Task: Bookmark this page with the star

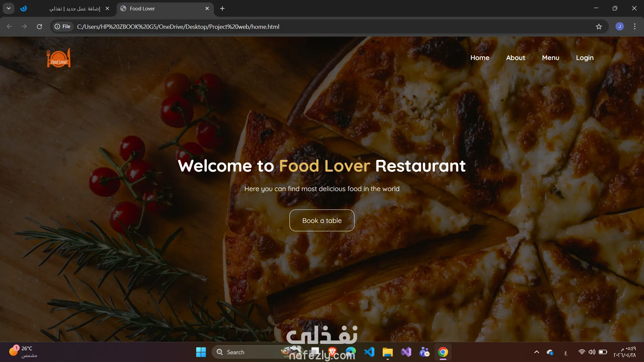Action: pos(599,26)
